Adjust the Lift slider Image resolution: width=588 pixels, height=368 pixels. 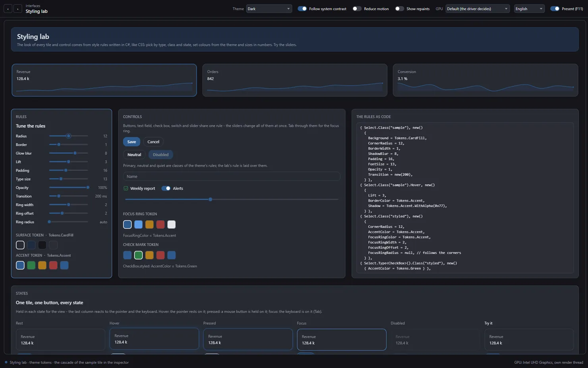pos(68,162)
